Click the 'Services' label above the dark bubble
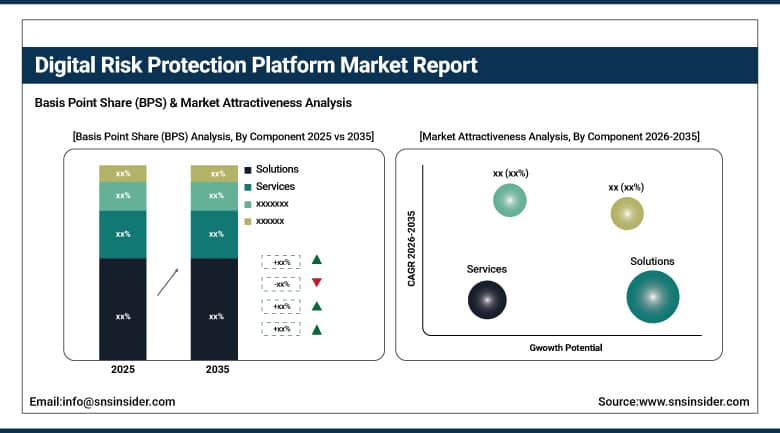Screen dimensions: 780x433 click(x=487, y=269)
